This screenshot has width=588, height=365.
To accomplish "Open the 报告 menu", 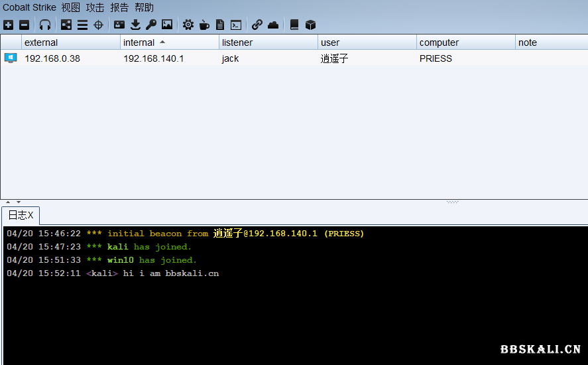I will 119,7.
